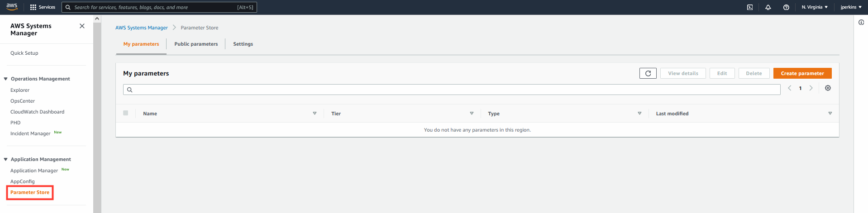Open the N. Virginia region dropdown
868x213 pixels.
click(x=815, y=7)
